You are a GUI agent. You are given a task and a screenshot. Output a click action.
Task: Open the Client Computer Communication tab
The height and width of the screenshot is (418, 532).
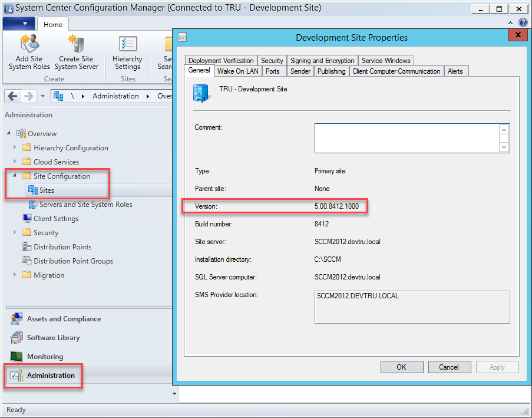[396, 71]
